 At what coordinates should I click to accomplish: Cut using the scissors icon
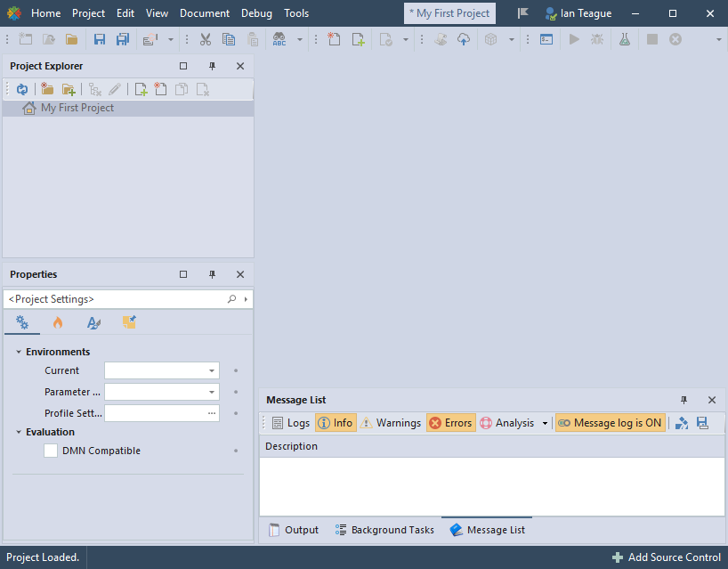click(x=206, y=39)
